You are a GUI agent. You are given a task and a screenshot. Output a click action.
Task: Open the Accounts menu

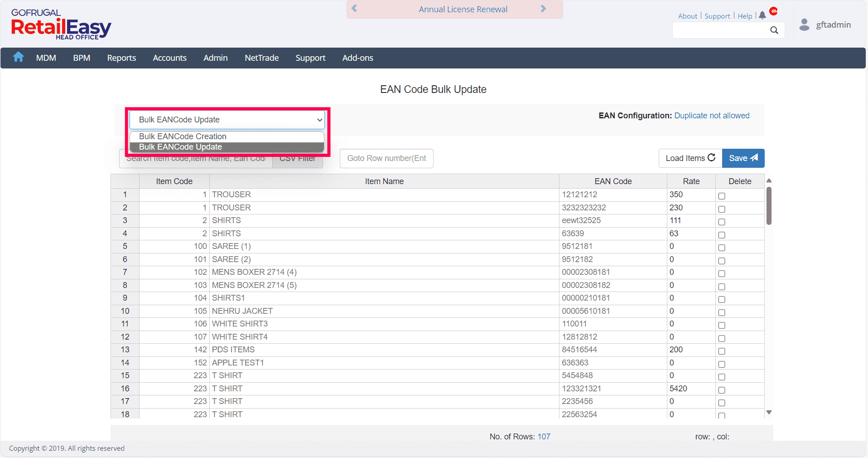tap(170, 58)
